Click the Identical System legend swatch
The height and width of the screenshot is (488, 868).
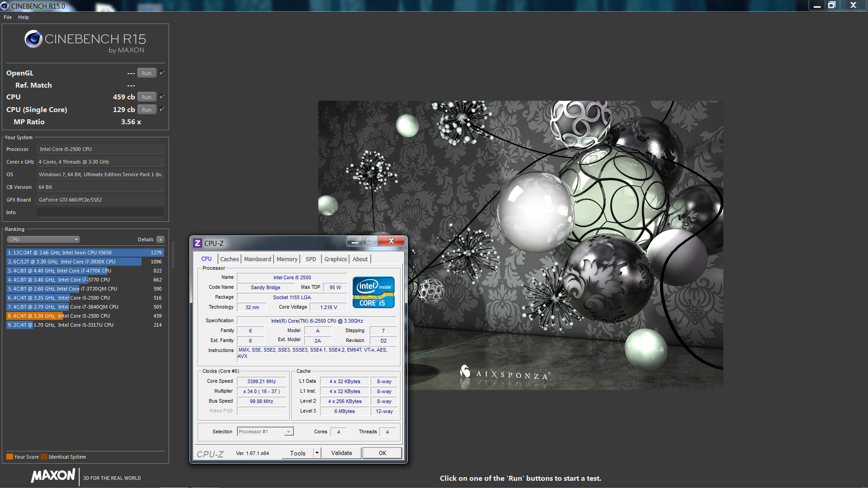coord(44,457)
